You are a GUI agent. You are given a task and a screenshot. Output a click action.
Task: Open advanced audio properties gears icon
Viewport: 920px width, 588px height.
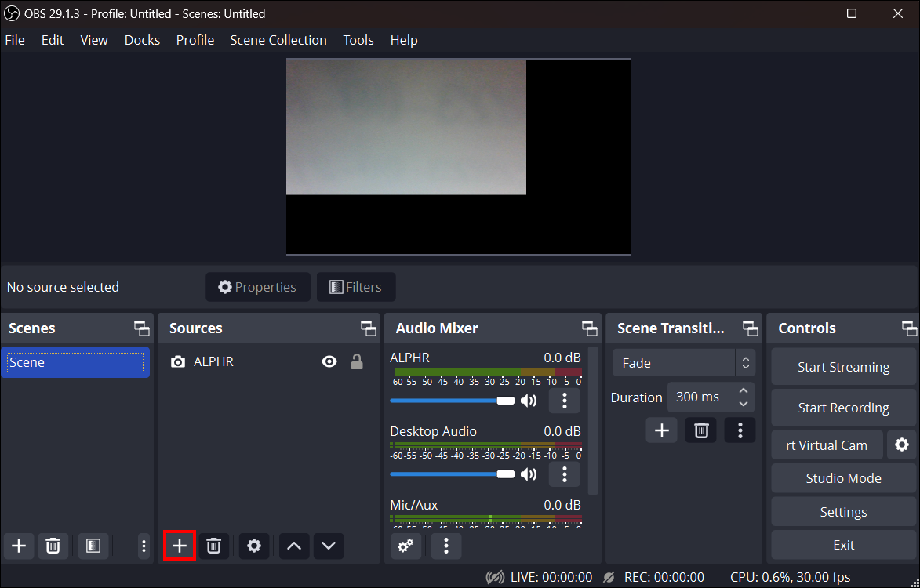pyautogui.click(x=405, y=546)
